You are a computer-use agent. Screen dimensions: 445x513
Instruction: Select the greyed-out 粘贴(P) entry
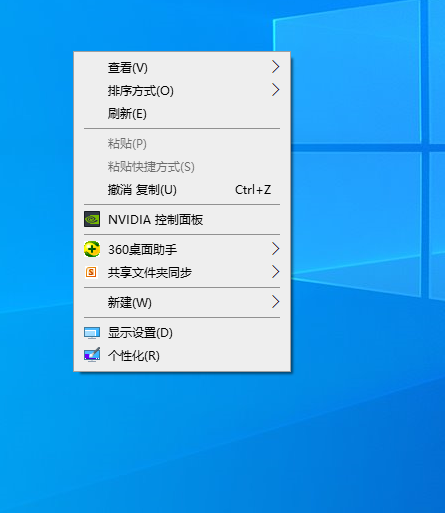click(182, 144)
